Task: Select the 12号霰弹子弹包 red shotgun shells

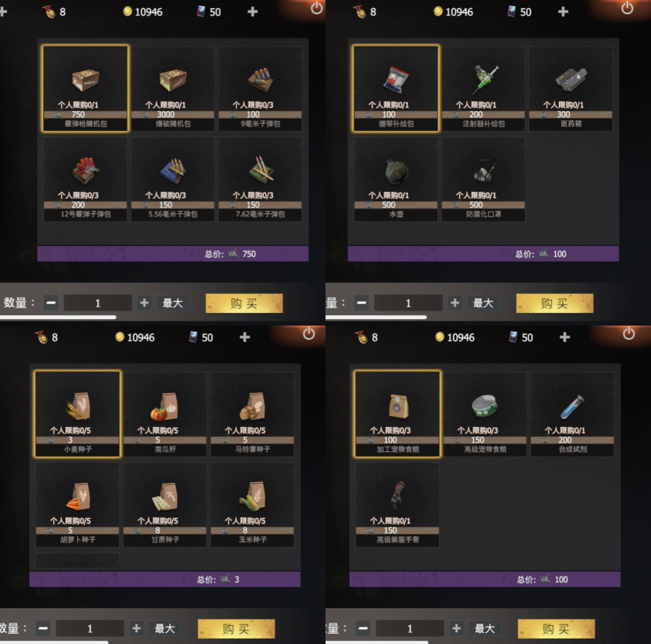Action: (86, 179)
